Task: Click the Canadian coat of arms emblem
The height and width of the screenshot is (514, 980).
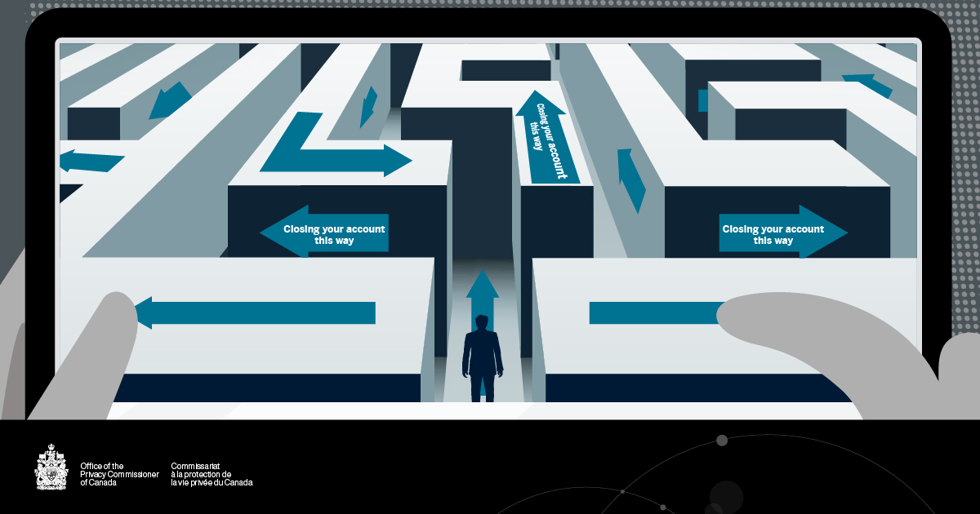Action: tap(51, 467)
